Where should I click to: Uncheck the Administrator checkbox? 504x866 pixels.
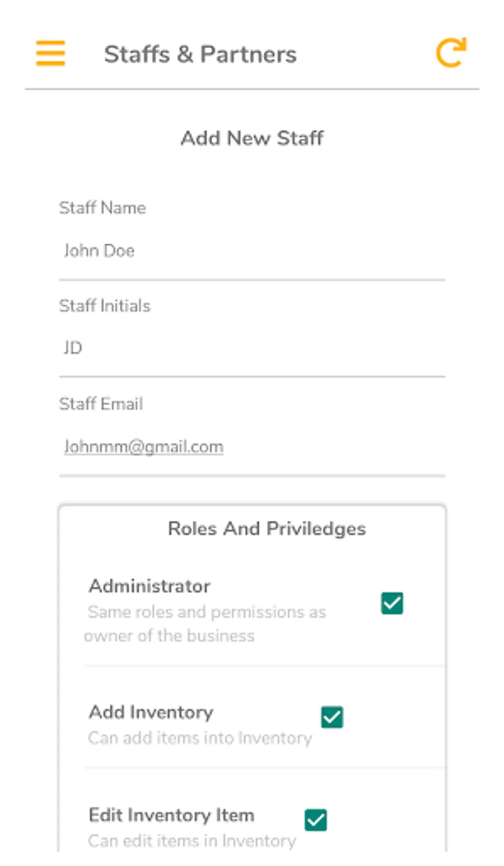point(392,603)
